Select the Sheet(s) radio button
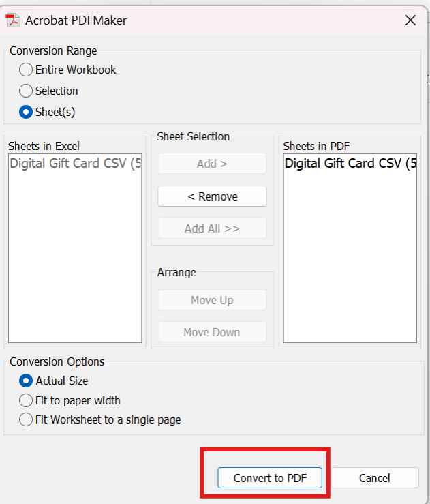The image size is (430, 504). click(26, 112)
